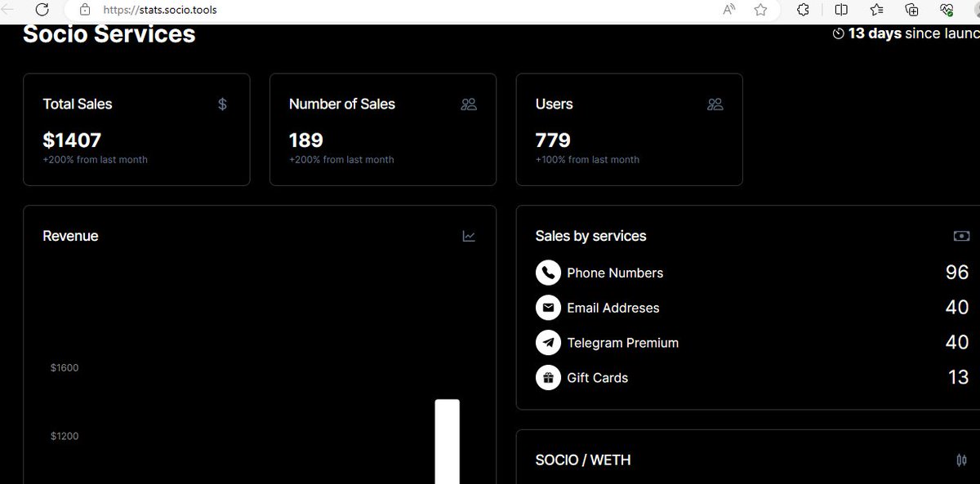Click the clock icon beside 13 days
The image size is (980, 484).
tap(839, 34)
